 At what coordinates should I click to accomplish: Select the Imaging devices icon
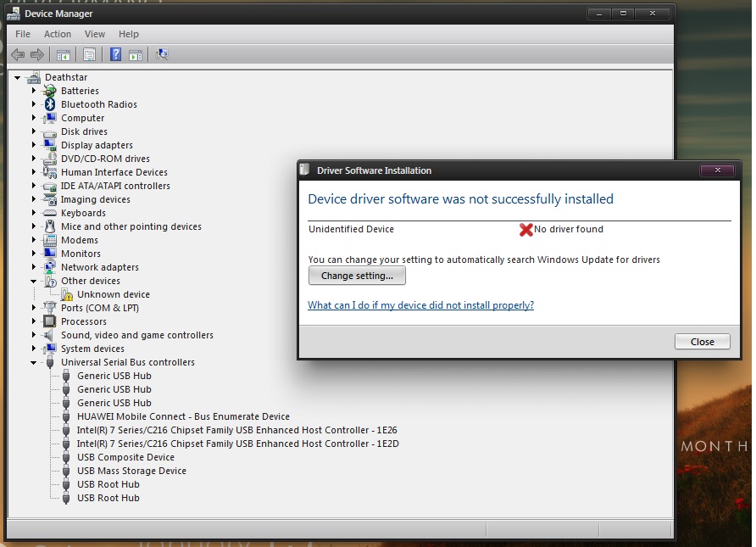pos(50,199)
